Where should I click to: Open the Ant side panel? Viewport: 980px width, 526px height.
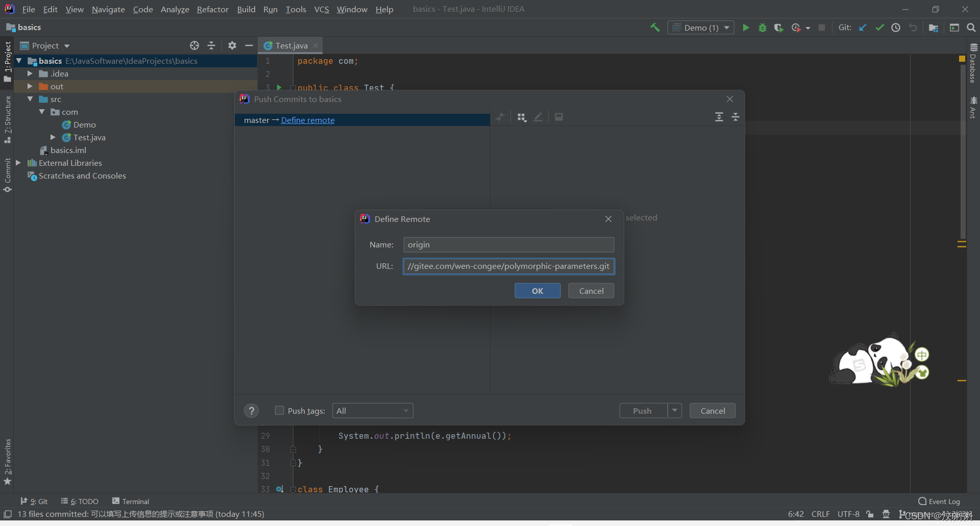point(973,107)
